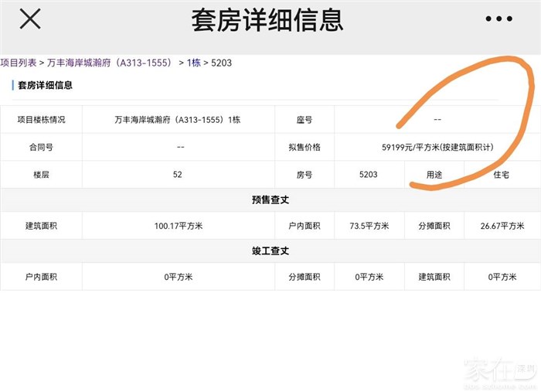Go to 项目列表 in the breadcrumb
This screenshot has width=541, height=392.
(x=20, y=63)
